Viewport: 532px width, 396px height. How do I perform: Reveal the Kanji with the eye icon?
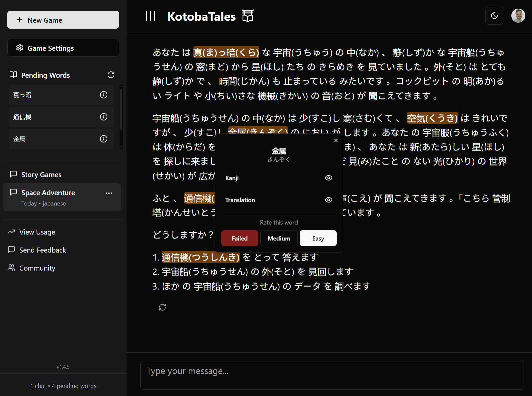pos(329,178)
